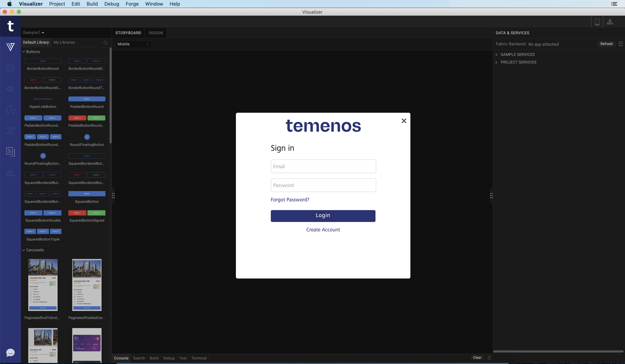This screenshot has height=364, width=625.
Task: Select the PaginatedPaddedCar carousel thumbnail
Action: [x=87, y=285]
